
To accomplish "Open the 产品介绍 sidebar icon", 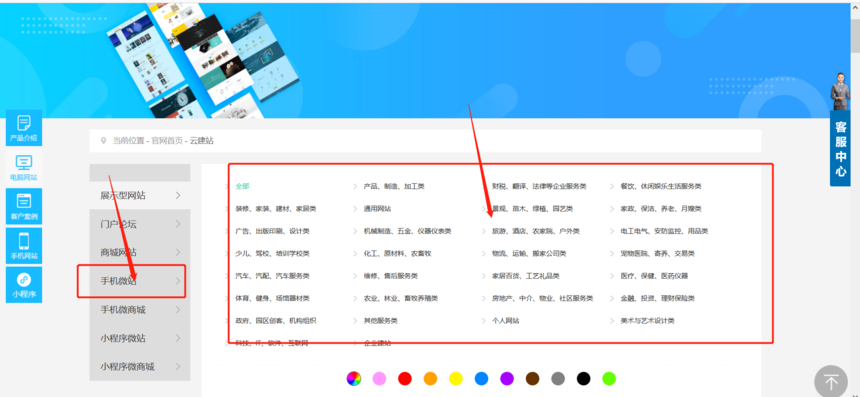I will (x=24, y=128).
